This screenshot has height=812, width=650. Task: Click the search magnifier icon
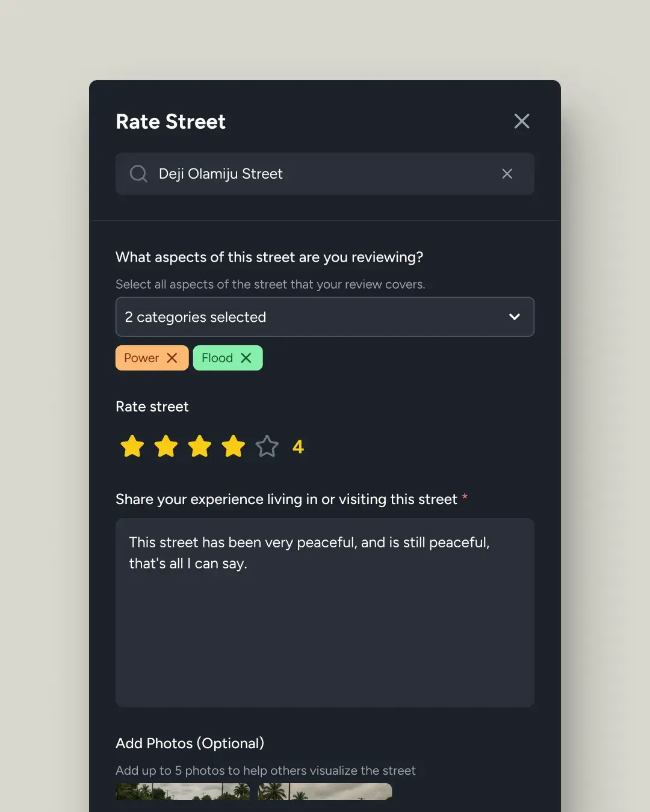pyautogui.click(x=138, y=174)
